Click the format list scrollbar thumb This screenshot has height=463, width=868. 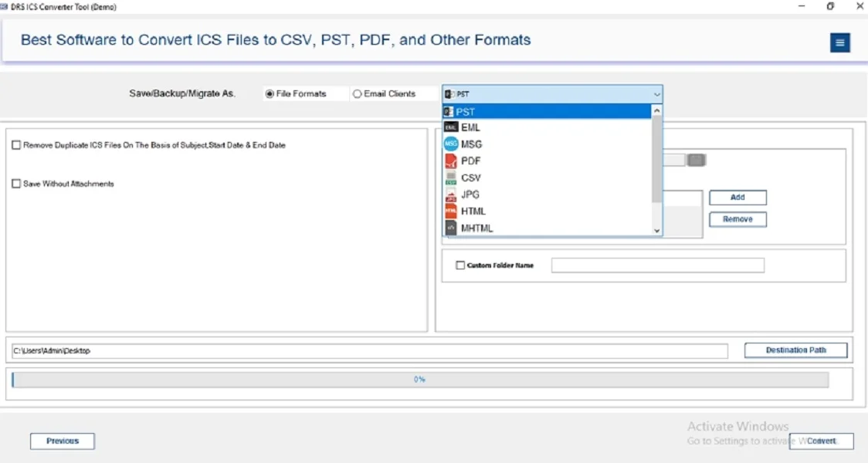tap(656, 159)
